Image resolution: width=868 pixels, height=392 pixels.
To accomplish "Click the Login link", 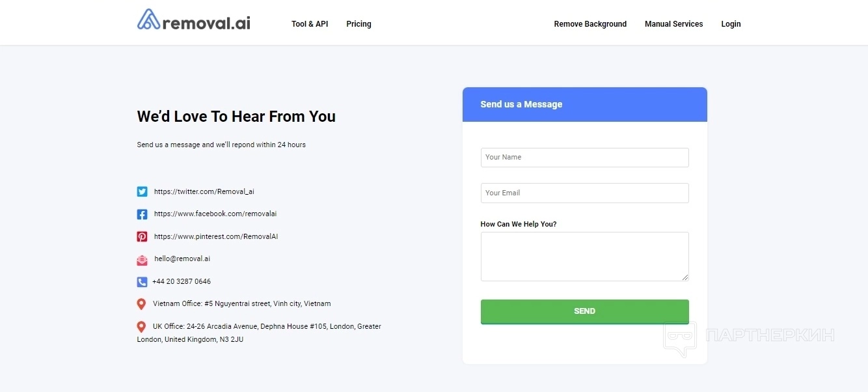I will [731, 24].
